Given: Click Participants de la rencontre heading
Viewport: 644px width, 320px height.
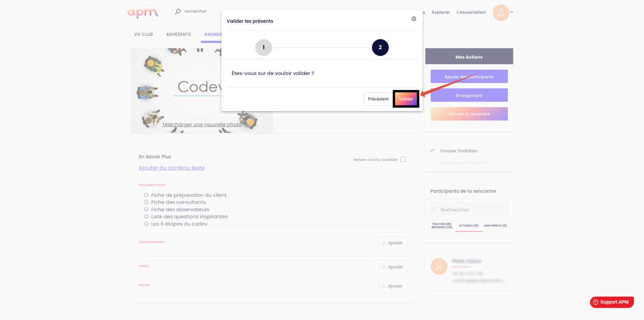Looking at the screenshot, I should tap(463, 191).
